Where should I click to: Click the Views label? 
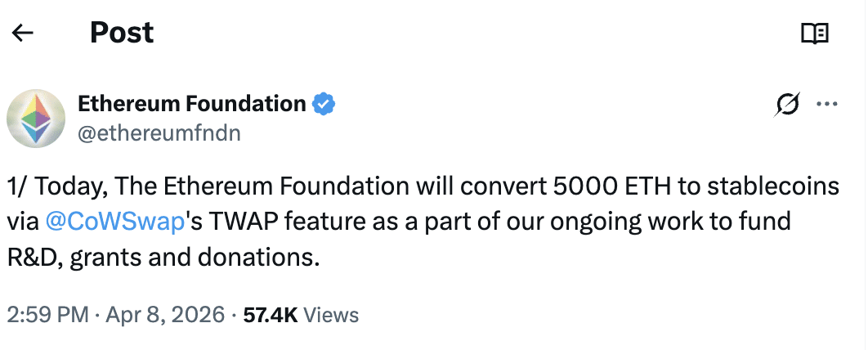click(331, 315)
